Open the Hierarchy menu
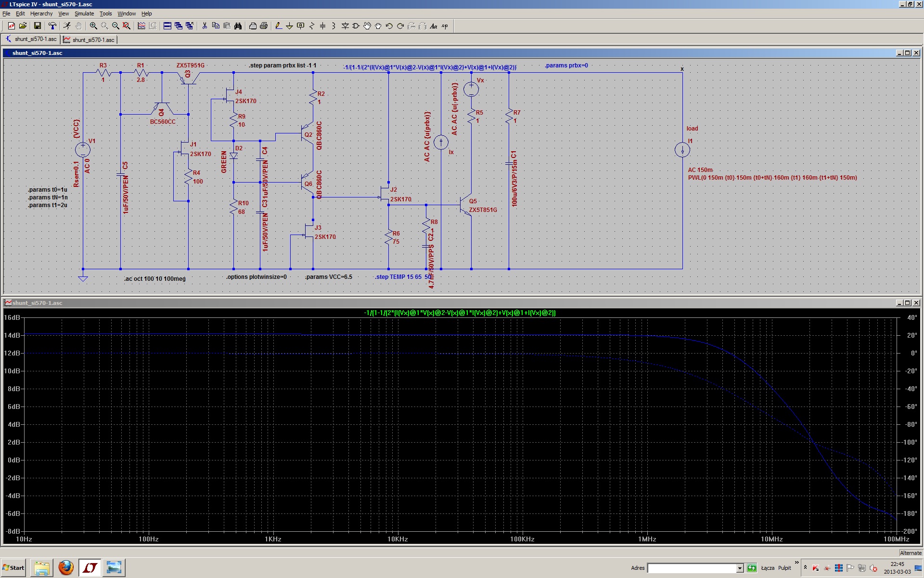This screenshot has height=578, width=924. 41,13
